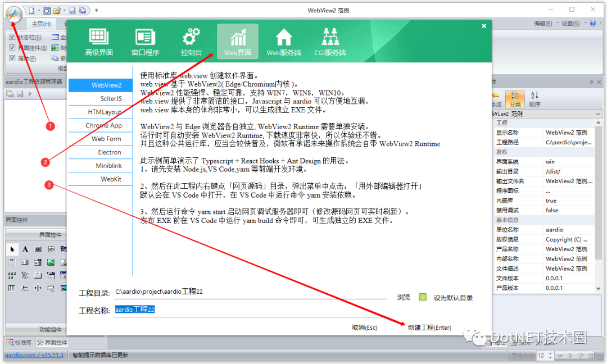Select the pointer tool in 界面控件 panel
The image size is (607, 364).
12,249
